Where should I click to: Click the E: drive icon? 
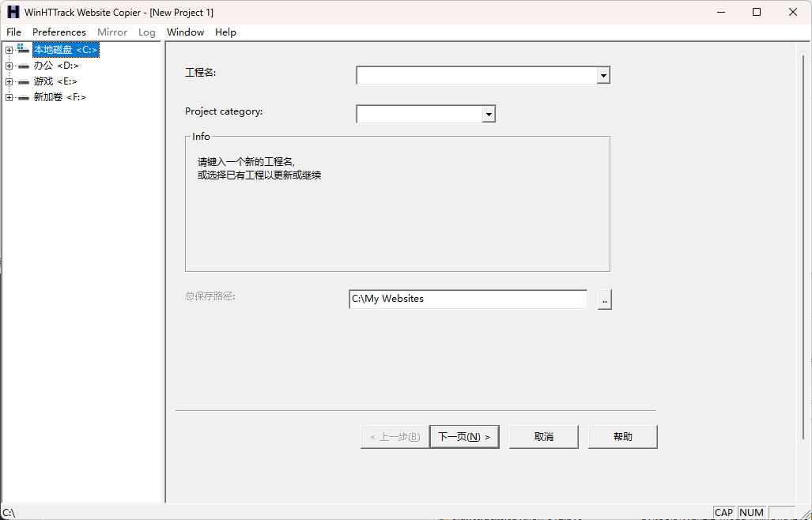(23, 81)
